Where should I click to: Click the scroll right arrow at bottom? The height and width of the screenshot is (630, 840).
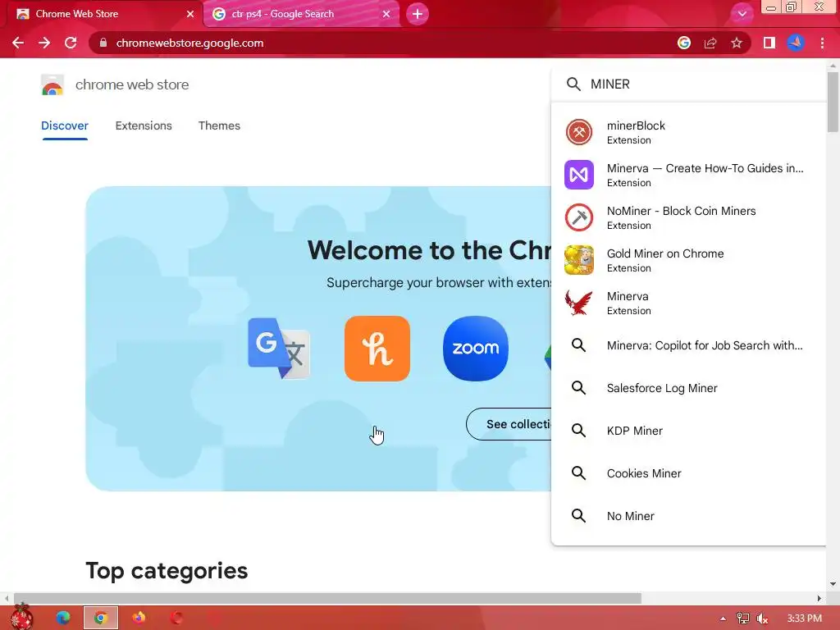[x=819, y=598]
